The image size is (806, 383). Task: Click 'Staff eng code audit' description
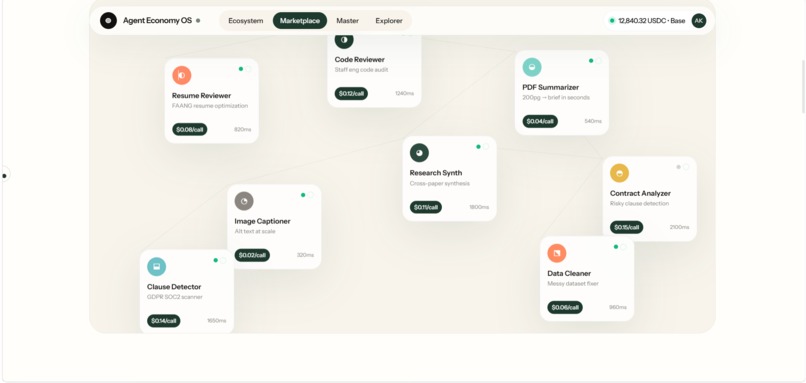click(x=361, y=70)
